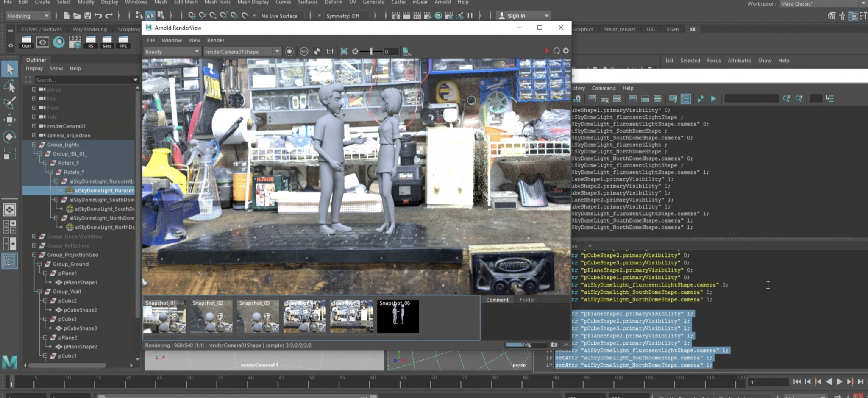
Task: Expand Group_LinearWorkflow in Outliner
Action: click(34, 237)
